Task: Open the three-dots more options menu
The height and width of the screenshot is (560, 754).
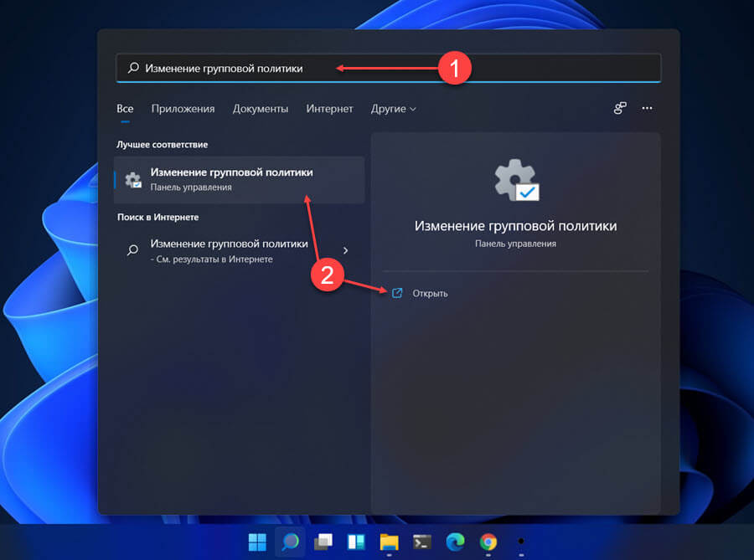Action: pyautogui.click(x=648, y=108)
